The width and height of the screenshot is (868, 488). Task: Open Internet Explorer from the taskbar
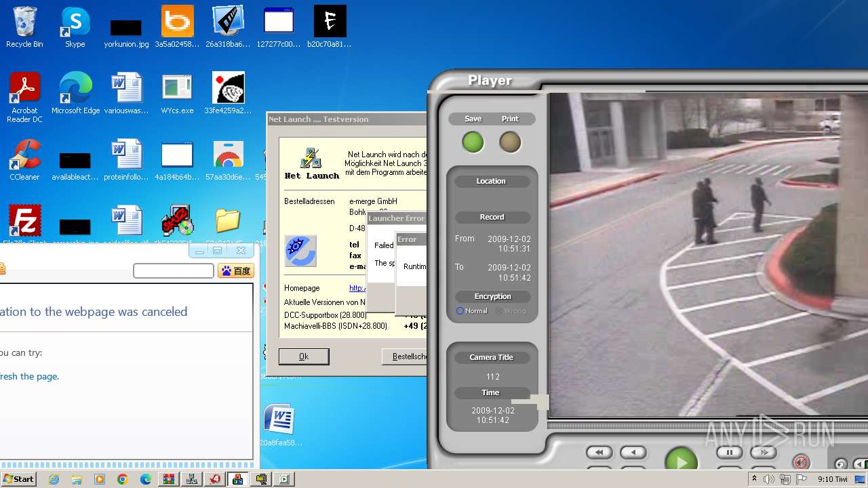point(54,479)
